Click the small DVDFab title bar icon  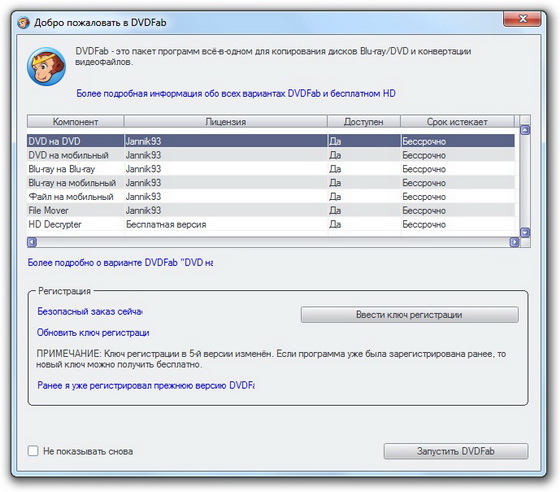pos(24,23)
